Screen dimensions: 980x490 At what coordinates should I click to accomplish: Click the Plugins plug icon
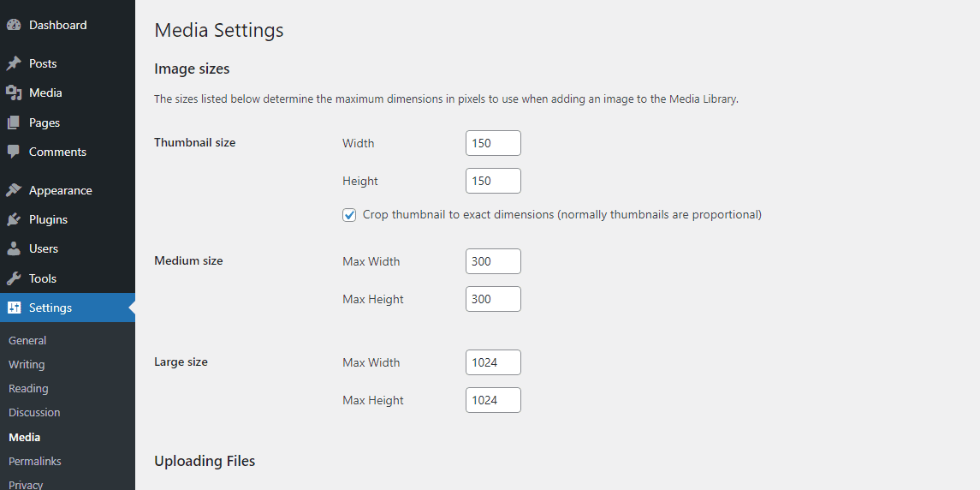[x=14, y=219]
